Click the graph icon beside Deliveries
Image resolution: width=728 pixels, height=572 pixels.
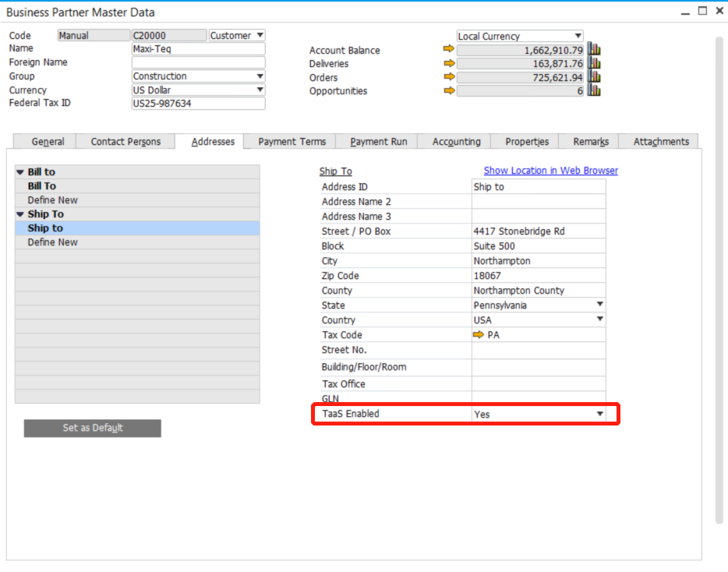pyautogui.click(x=592, y=62)
